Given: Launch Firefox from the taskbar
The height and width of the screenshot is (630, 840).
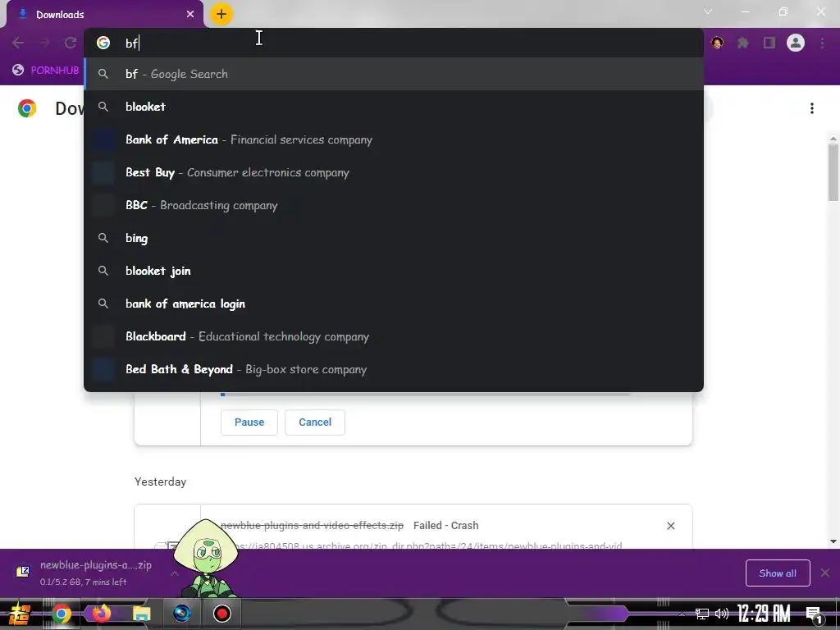Looking at the screenshot, I should tap(101, 614).
